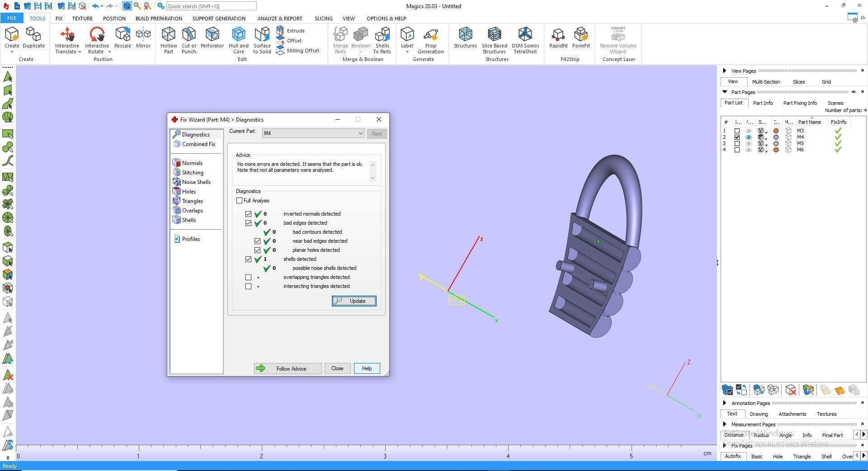
Task: Click the Duplicate tool
Action: [x=33, y=38]
